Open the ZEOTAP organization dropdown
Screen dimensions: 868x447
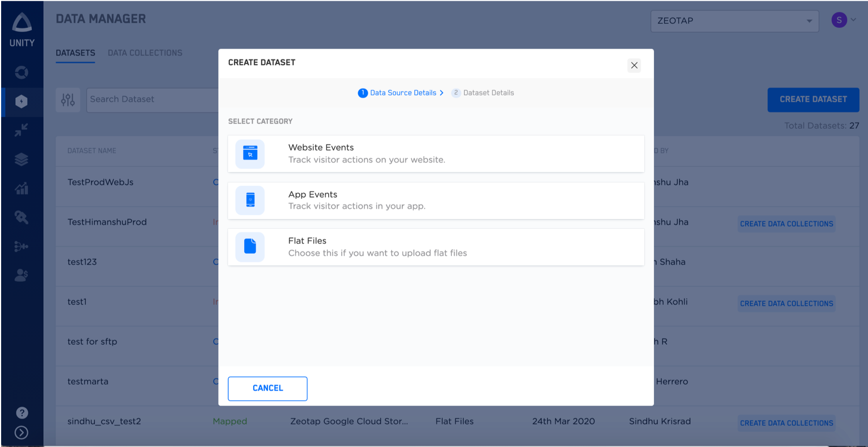[735, 21]
